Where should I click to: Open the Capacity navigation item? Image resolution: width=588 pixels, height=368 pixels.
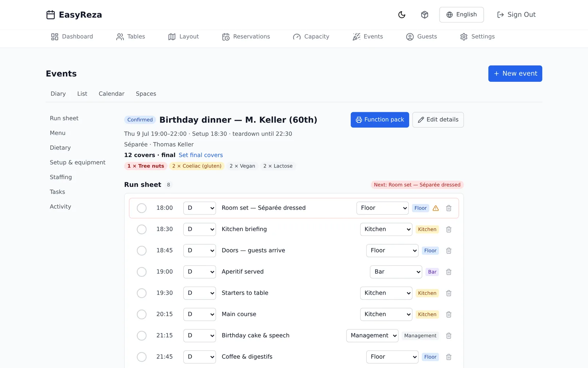tap(311, 37)
